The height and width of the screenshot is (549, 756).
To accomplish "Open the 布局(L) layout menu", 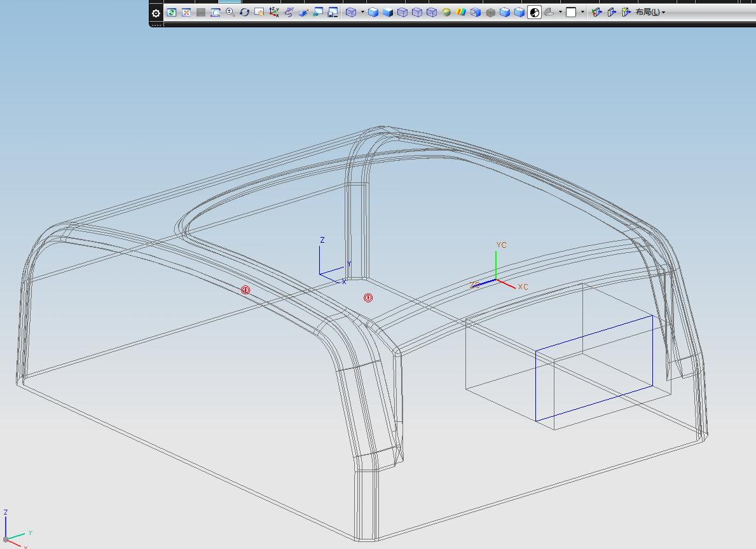I will tap(650, 13).
